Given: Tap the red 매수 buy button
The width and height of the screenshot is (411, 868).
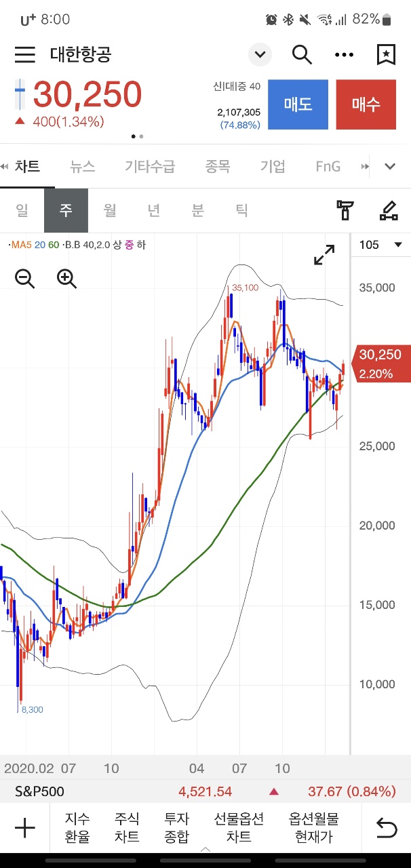Looking at the screenshot, I should pos(366,104).
